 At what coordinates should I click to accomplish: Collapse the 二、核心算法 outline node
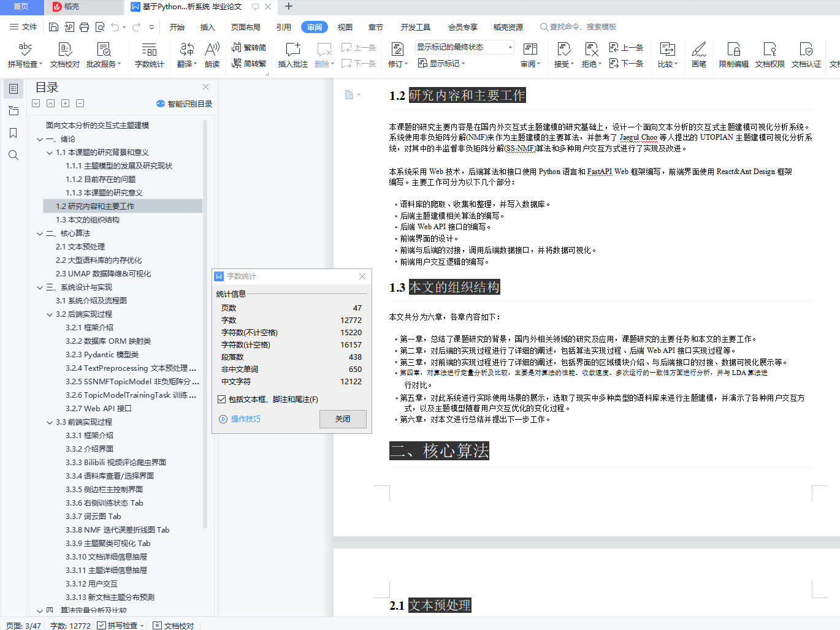[x=40, y=233]
